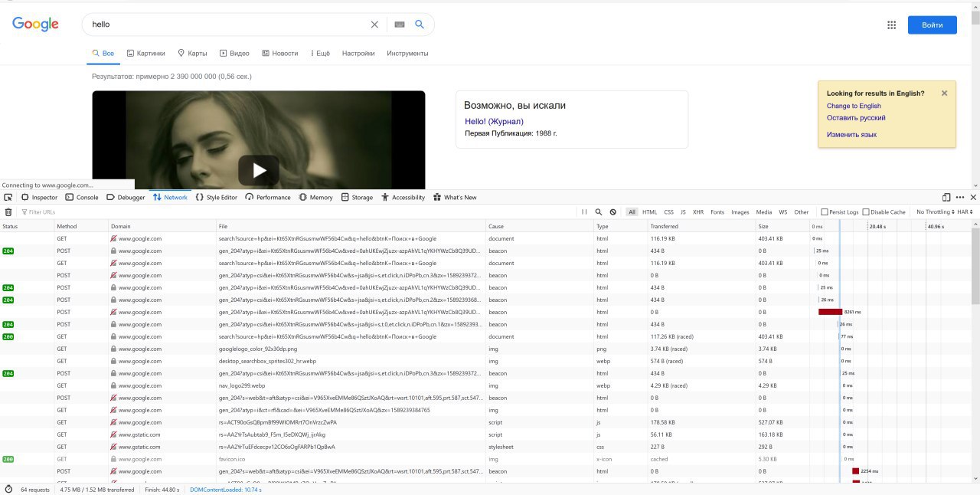Open the Инструменты search tools
This screenshot has width=980, height=495.
tap(407, 54)
